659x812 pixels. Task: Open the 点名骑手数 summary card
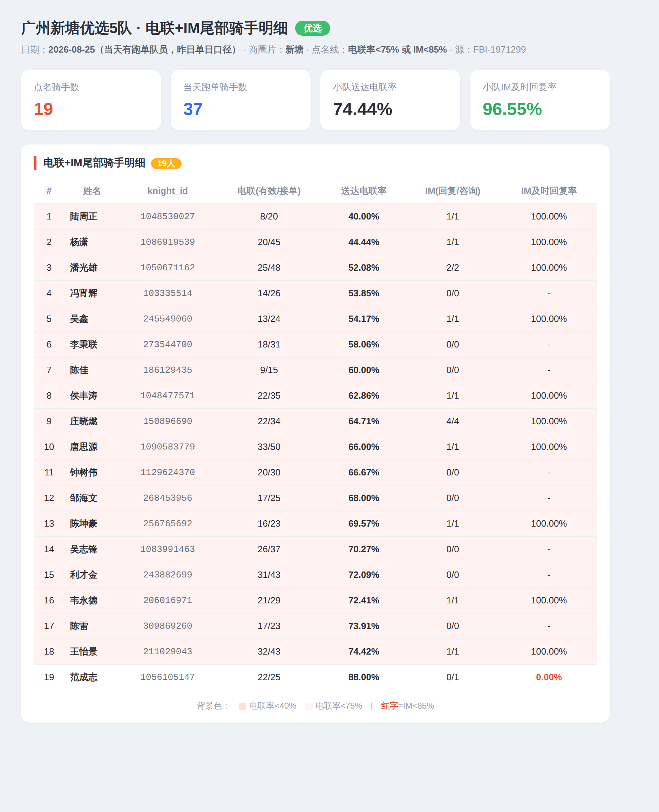(91, 100)
